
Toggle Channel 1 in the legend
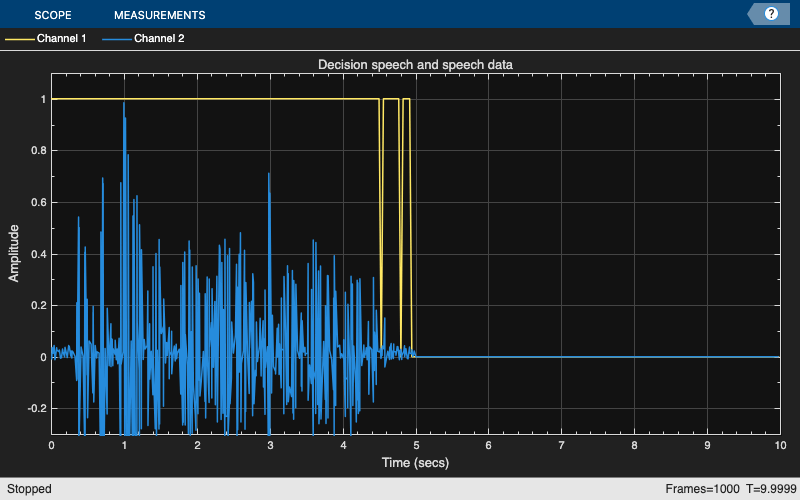(46, 38)
